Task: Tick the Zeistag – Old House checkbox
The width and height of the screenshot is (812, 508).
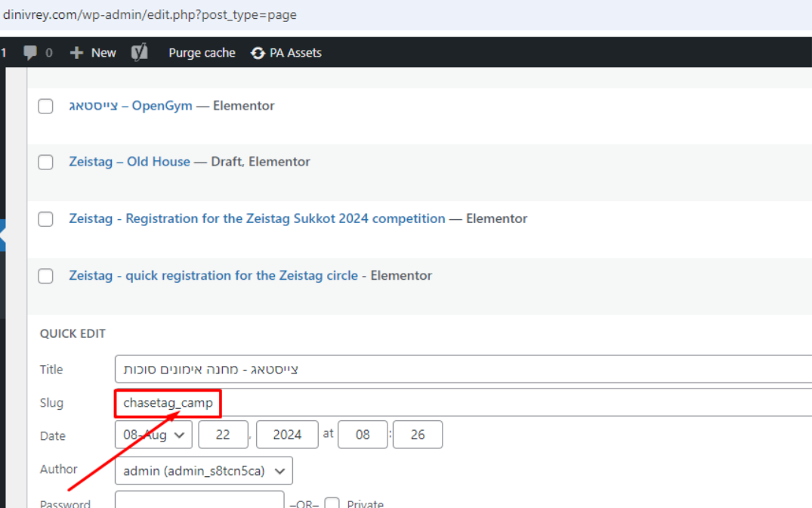Action: click(x=46, y=163)
